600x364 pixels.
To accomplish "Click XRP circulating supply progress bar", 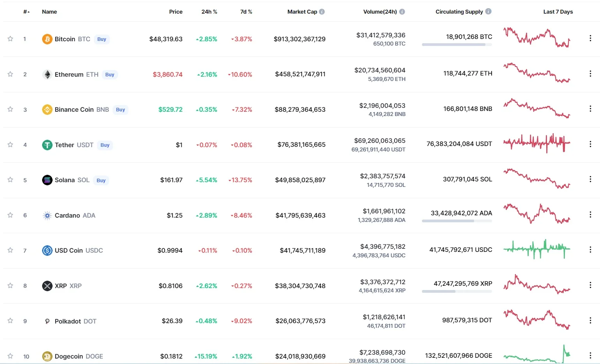I will (457, 292).
